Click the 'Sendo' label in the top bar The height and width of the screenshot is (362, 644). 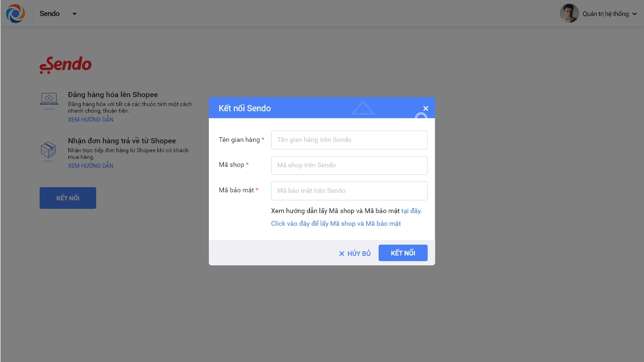pyautogui.click(x=50, y=14)
